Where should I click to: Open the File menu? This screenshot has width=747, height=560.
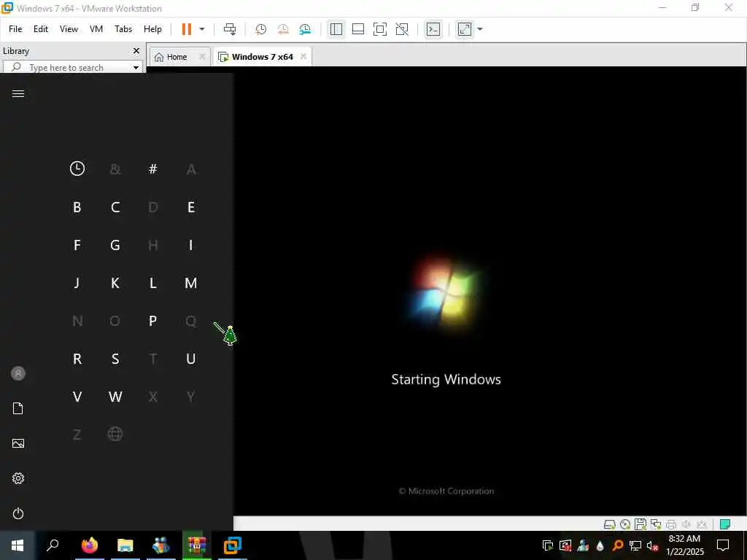15,29
